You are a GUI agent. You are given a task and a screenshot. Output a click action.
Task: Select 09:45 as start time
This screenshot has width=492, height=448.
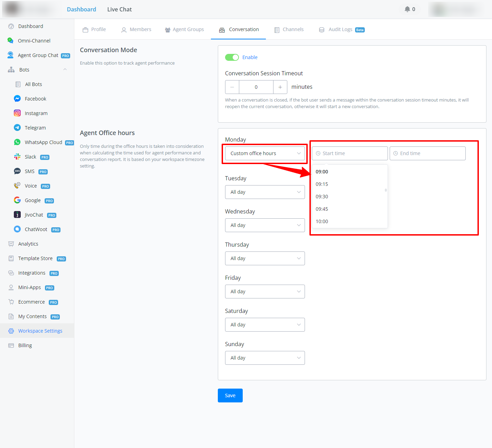350,209
